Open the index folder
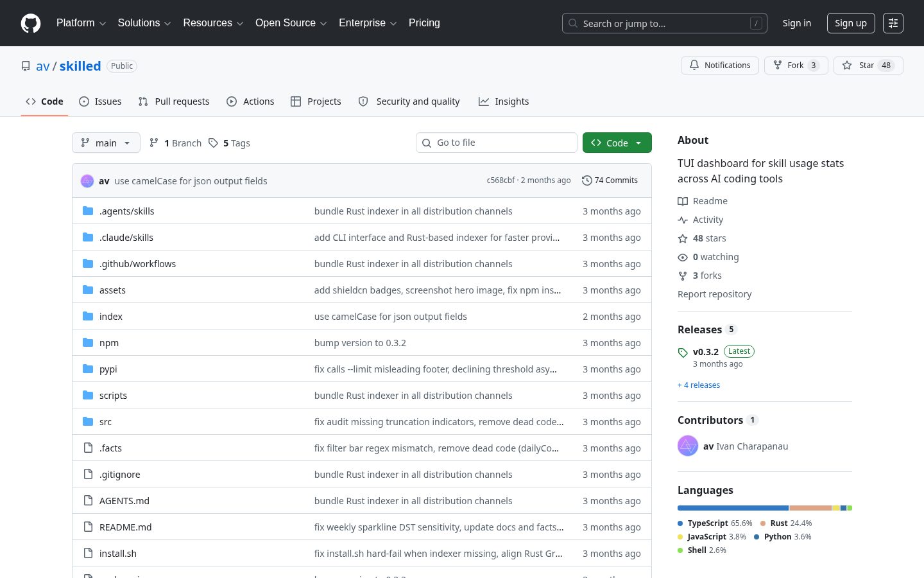 [x=111, y=316]
